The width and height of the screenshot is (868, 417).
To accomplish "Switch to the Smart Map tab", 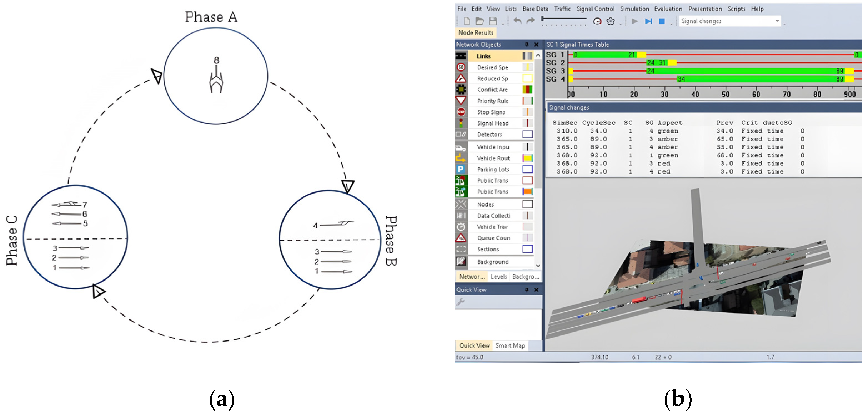I will 510,345.
